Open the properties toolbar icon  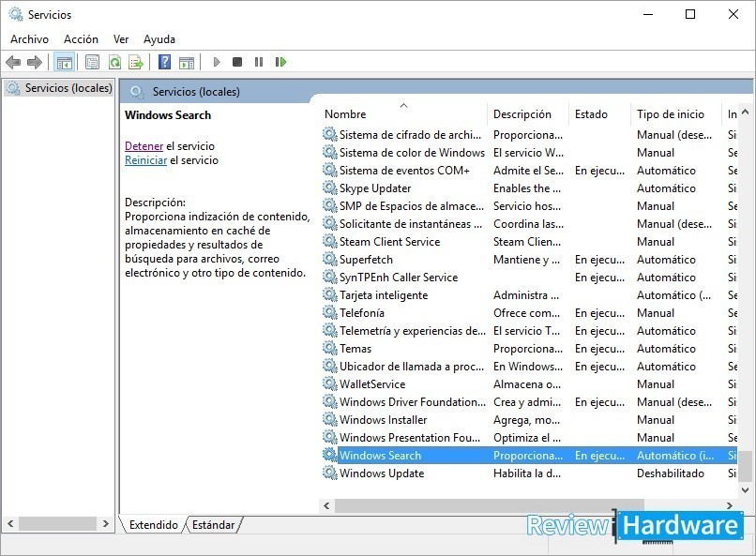(92, 62)
